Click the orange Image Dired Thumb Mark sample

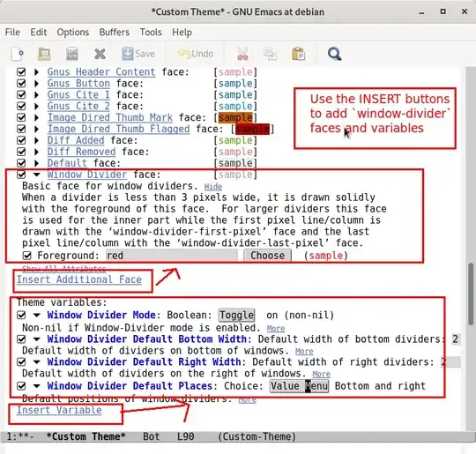235,117
